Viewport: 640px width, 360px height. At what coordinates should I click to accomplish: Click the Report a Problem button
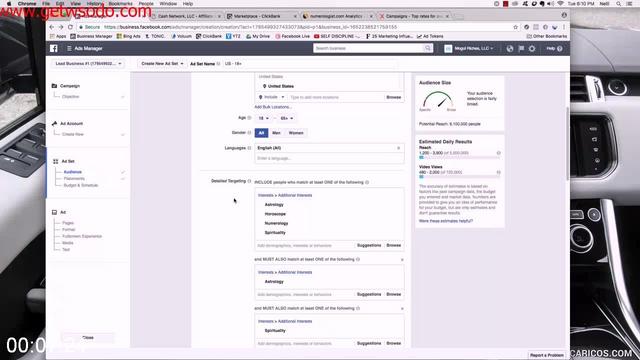pos(547,355)
